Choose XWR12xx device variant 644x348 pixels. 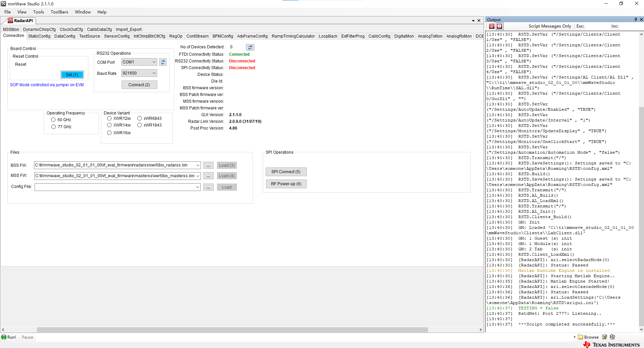coord(109,118)
